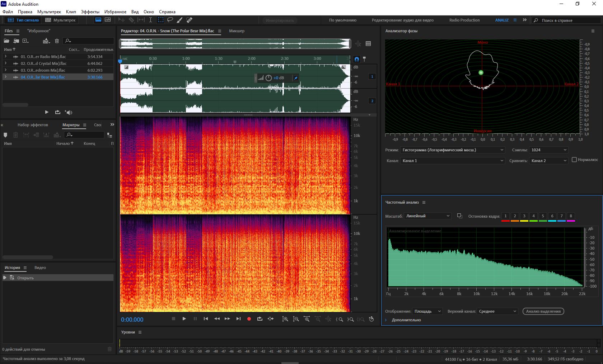603x364 pixels.
Task: Zoom in on amplitude icon
Action: [x=285, y=319]
